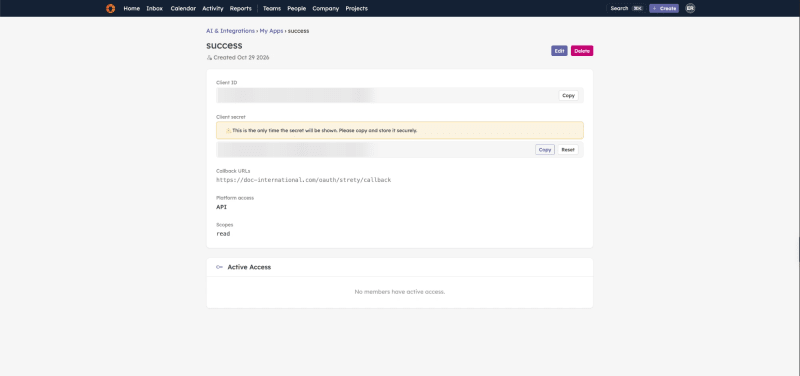Follow the My Apps breadcrumb link

271,31
